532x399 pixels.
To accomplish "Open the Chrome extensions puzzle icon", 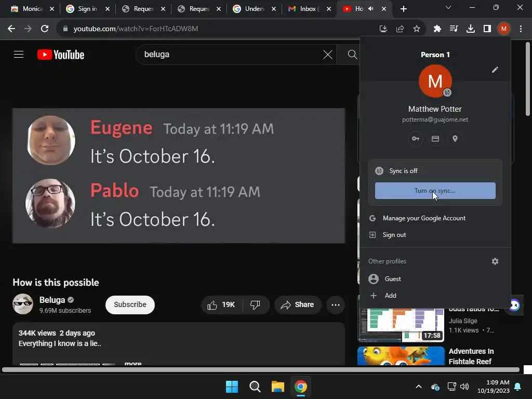I will coord(437,29).
